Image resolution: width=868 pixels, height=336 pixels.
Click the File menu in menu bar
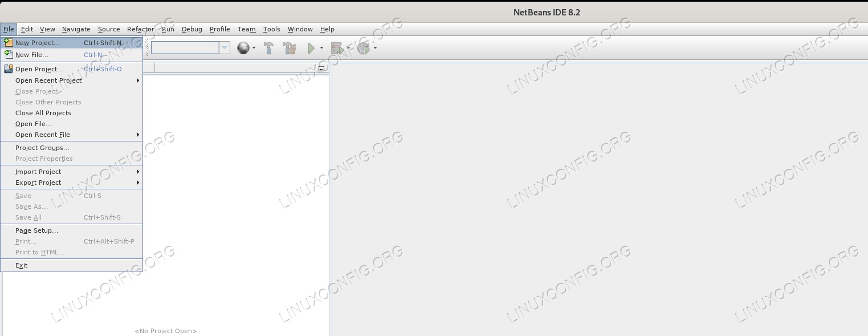pyautogui.click(x=9, y=29)
